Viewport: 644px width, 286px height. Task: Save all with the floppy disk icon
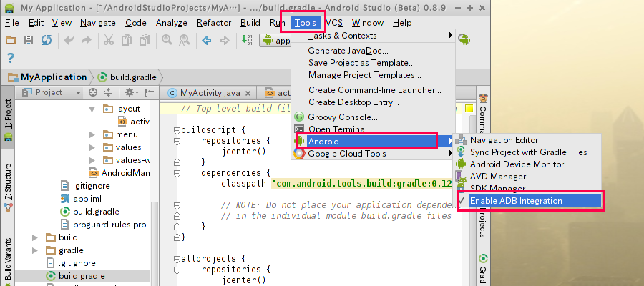pyautogui.click(x=29, y=40)
